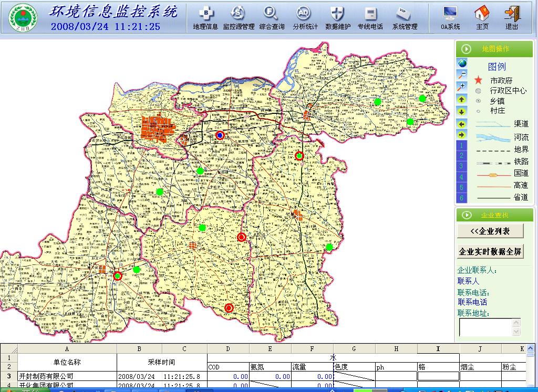This screenshot has width=538, height=392.
Task: Select map level 3 button
Action: pos(462,166)
